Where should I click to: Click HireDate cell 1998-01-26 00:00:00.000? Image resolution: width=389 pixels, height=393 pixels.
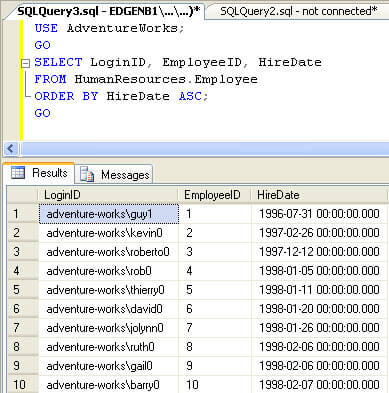320,328
